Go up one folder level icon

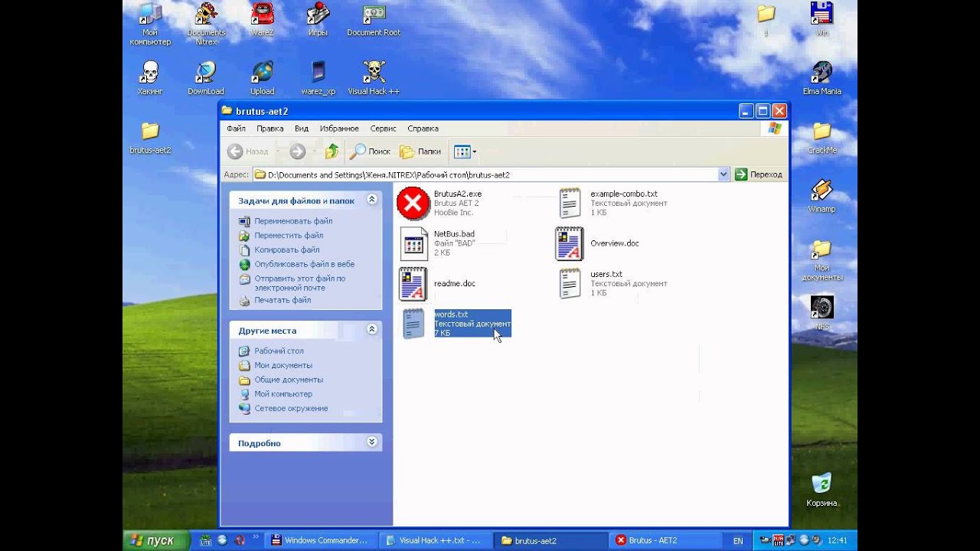[x=332, y=152]
